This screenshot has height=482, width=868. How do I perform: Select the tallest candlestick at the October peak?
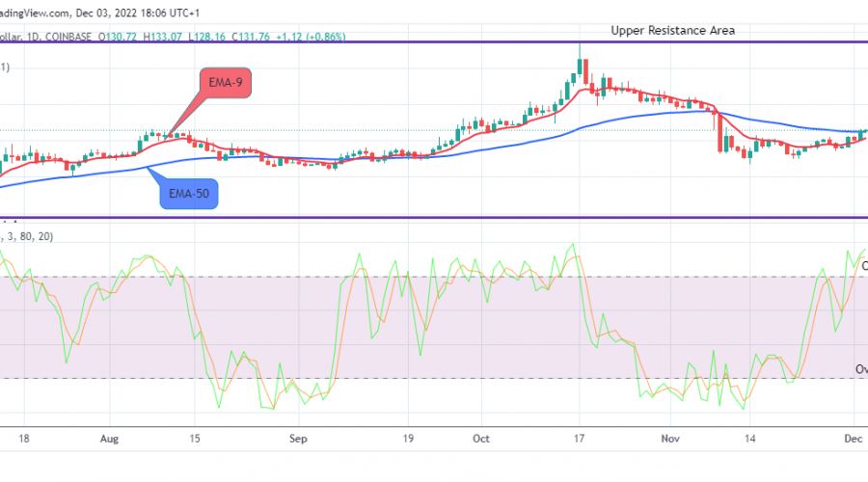click(x=581, y=69)
